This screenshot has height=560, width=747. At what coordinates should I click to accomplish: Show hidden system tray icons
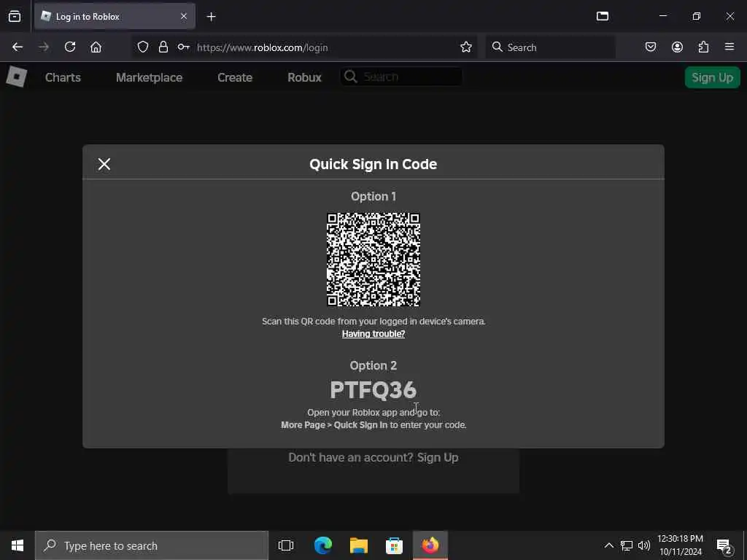click(x=609, y=545)
